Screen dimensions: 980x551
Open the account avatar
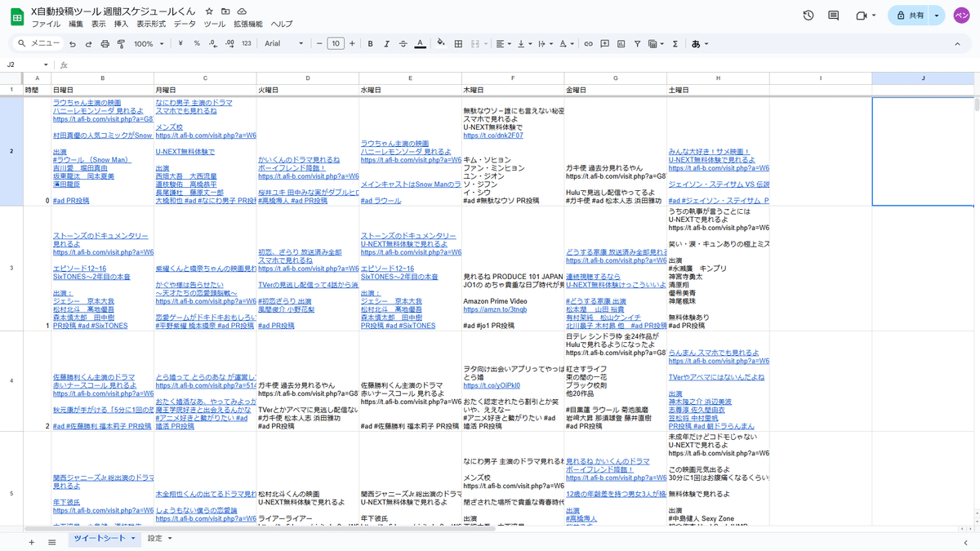point(962,16)
